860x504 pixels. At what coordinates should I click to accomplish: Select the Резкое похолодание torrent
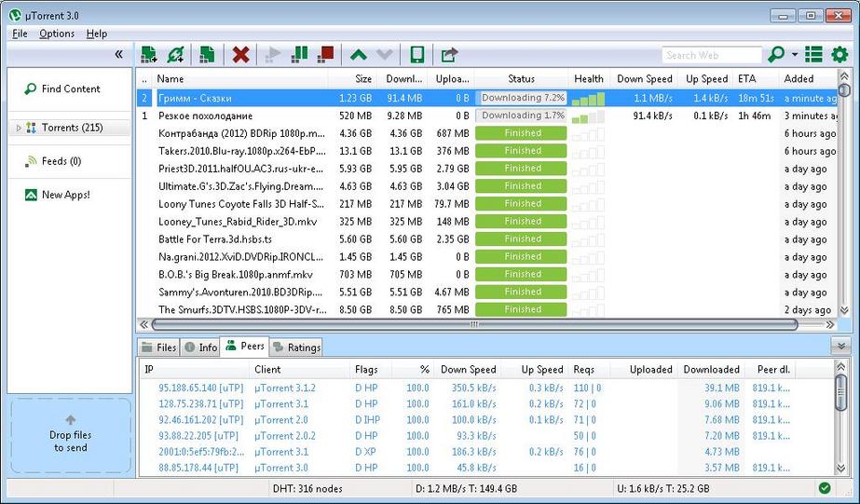487,116
